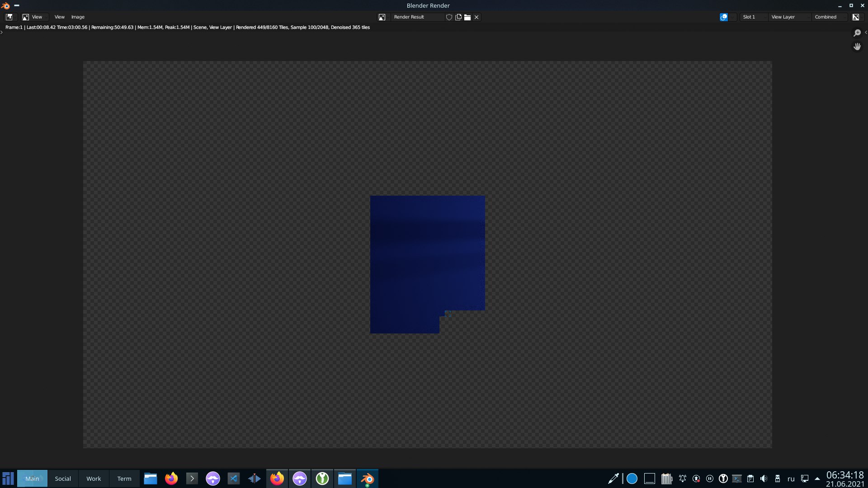This screenshot has height=488, width=868.
Task: Open the Slot 1 dropdown
Action: tap(754, 17)
